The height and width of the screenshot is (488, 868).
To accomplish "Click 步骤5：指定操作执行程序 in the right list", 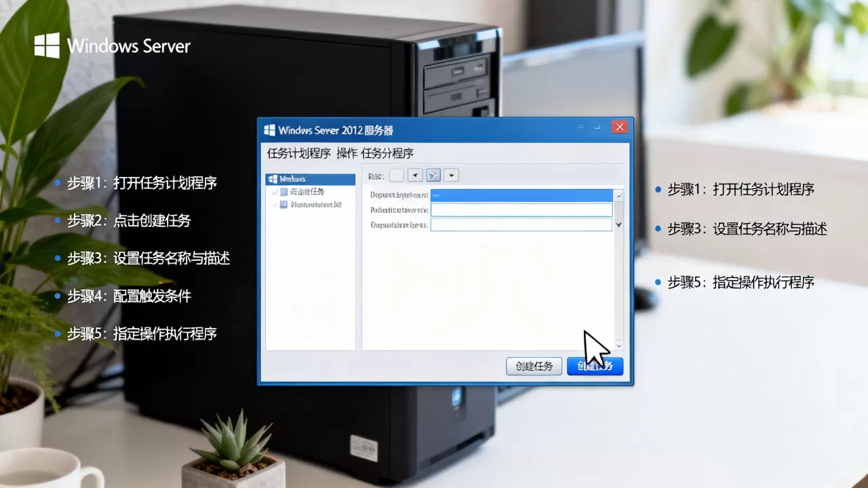I will pos(741,283).
